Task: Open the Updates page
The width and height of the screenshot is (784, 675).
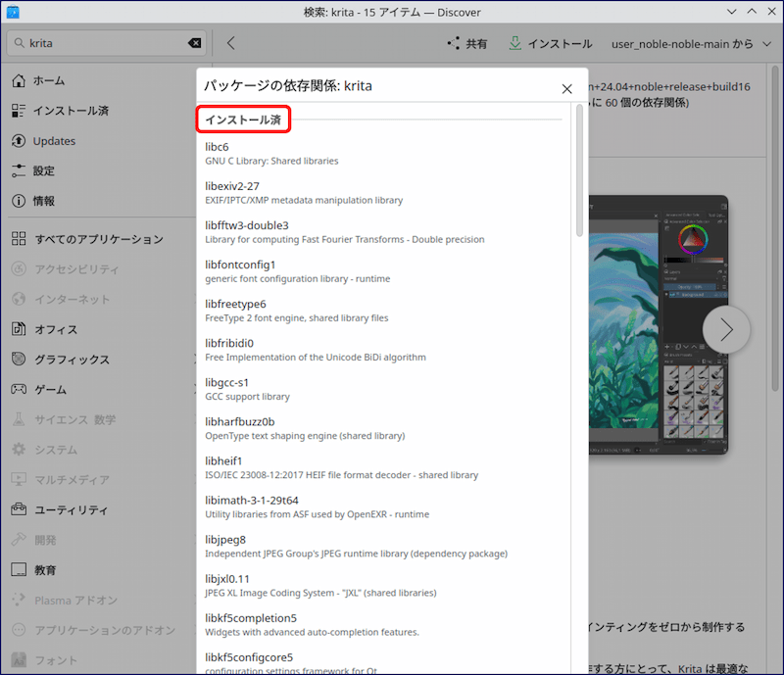Action: pyautogui.click(x=54, y=141)
